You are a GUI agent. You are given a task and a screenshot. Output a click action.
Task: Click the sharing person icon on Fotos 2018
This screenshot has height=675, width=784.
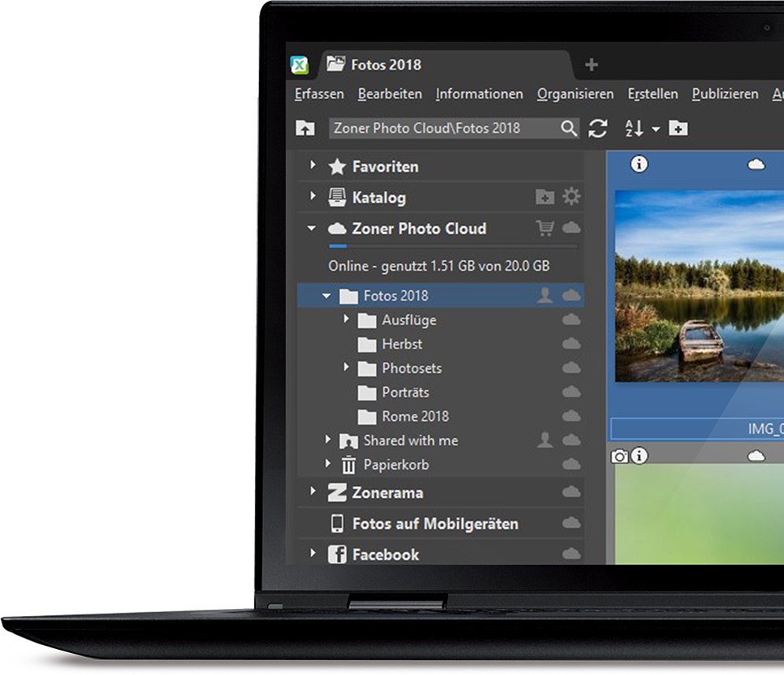click(545, 295)
